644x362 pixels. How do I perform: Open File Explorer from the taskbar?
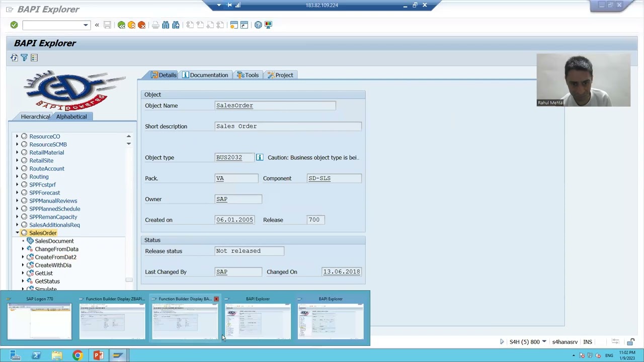[56, 355]
